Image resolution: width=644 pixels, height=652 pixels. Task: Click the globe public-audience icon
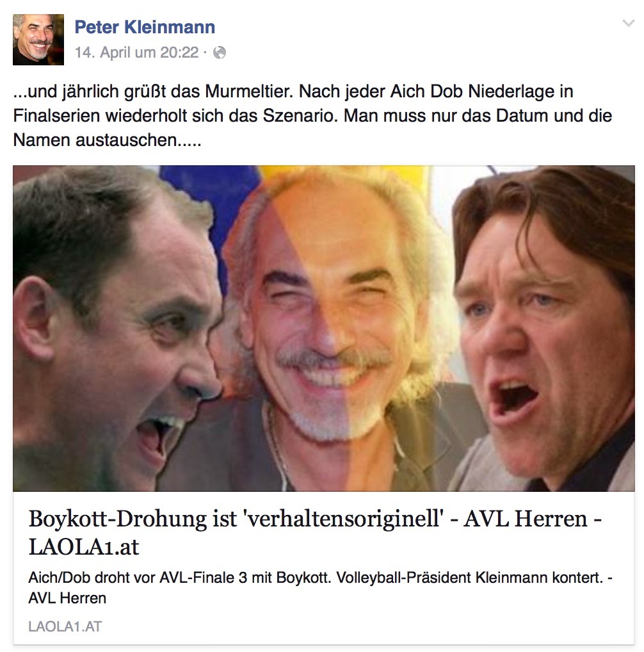click(x=220, y=53)
